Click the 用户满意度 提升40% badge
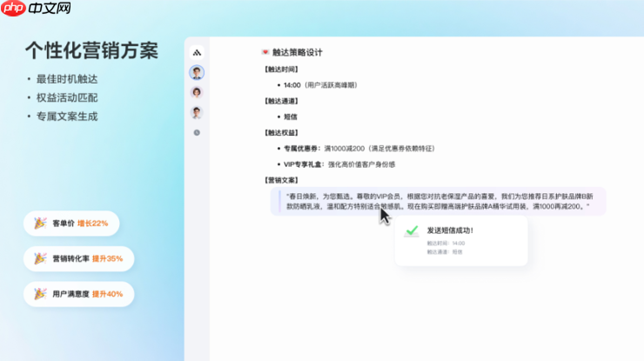Viewport: 644px width, 361px height. (x=79, y=294)
